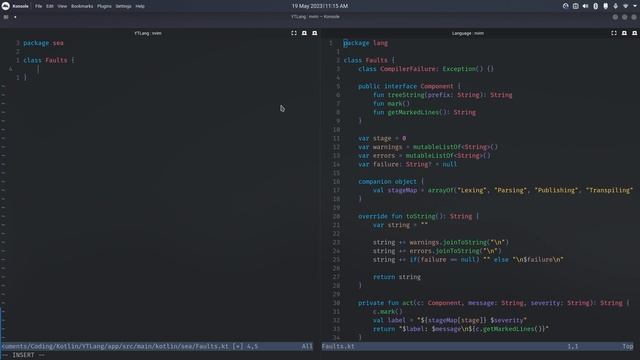Screen dimensions: 640x360
Task: Click '1,1' cursor position in right status bar
Action: (x=573, y=346)
